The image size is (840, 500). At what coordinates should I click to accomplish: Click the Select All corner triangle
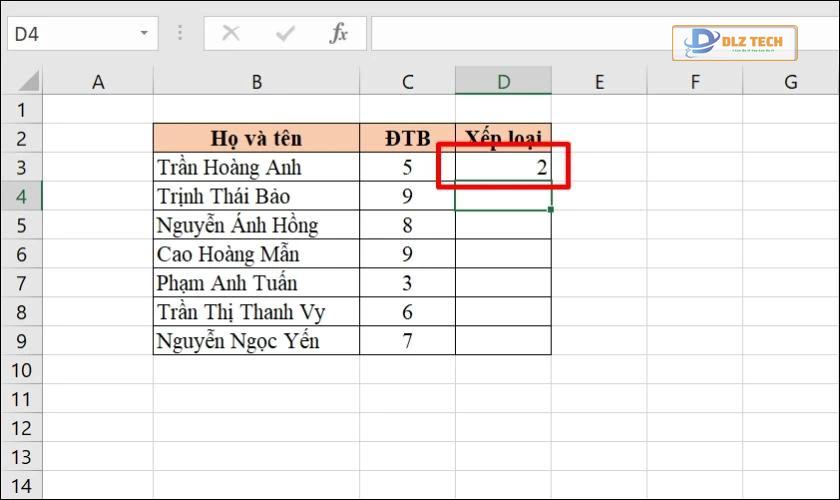coord(29,81)
